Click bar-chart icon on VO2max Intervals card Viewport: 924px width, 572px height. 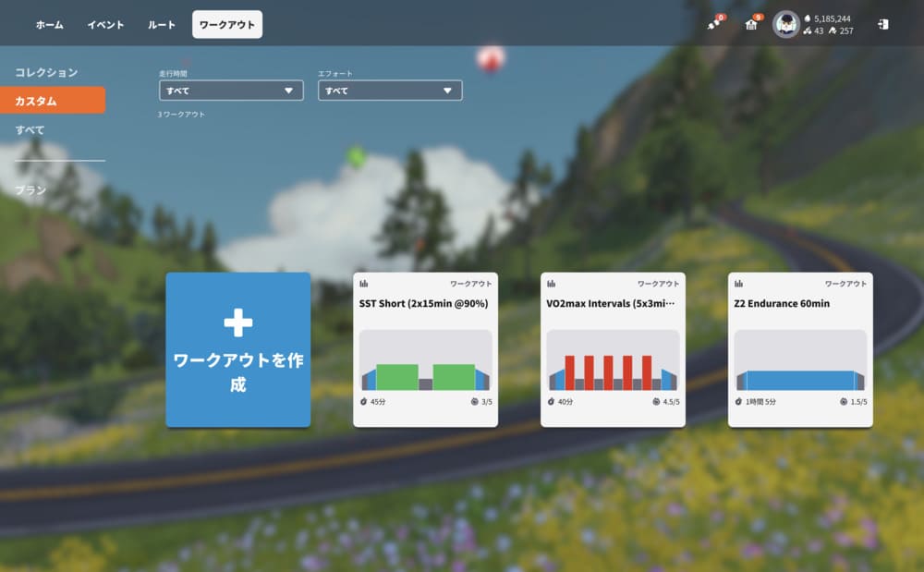(x=551, y=284)
